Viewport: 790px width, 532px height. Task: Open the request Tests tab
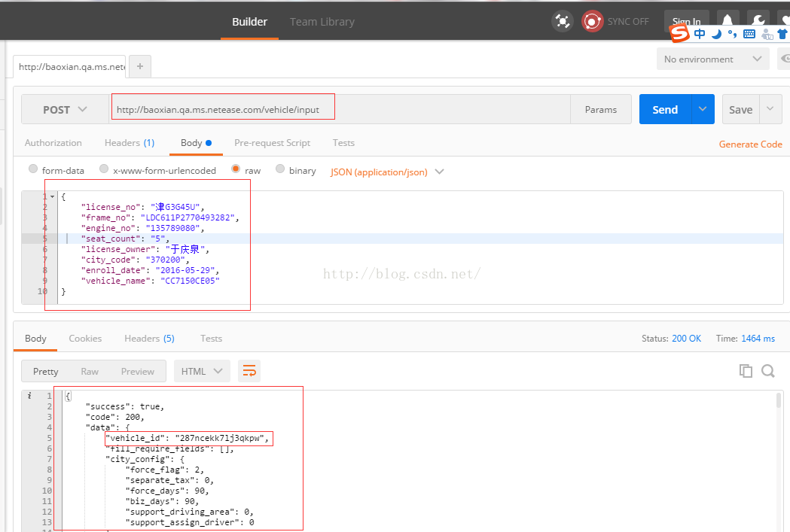coord(343,143)
